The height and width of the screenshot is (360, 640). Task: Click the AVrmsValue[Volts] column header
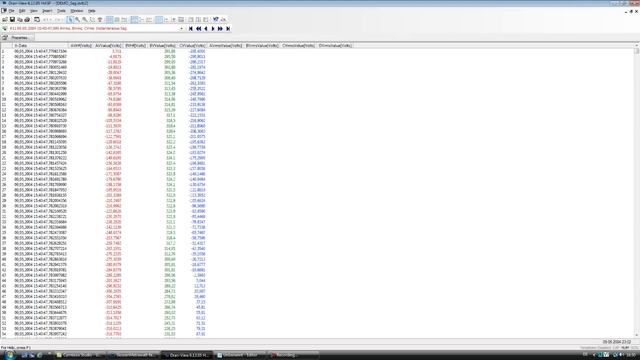tap(225, 46)
